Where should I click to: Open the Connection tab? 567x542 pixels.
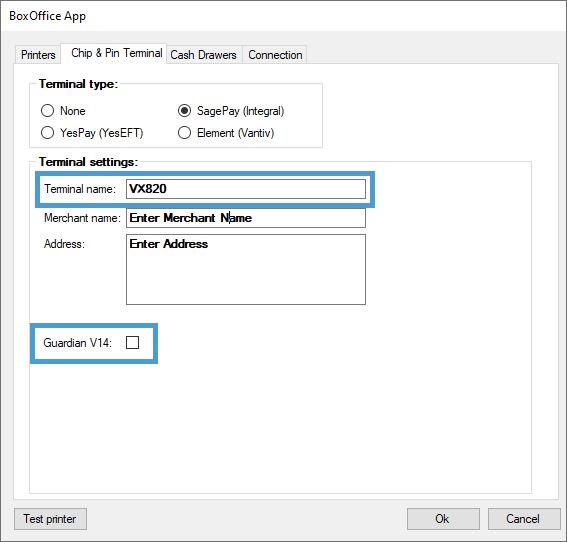click(x=275, y=55)
